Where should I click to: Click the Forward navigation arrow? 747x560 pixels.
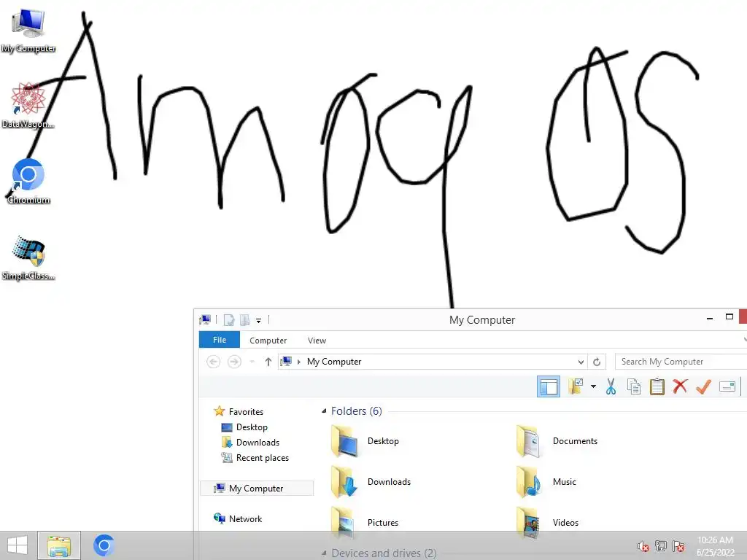pos(234,362)
